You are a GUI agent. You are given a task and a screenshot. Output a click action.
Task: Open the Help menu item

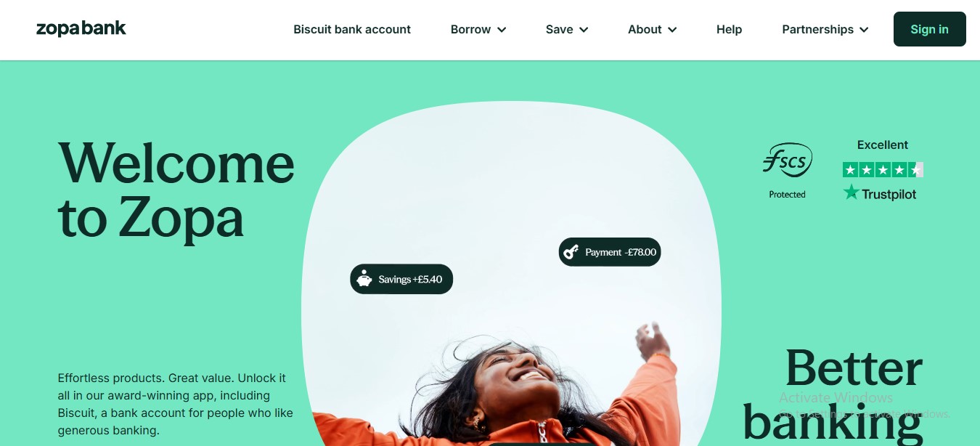click(729, 30)
